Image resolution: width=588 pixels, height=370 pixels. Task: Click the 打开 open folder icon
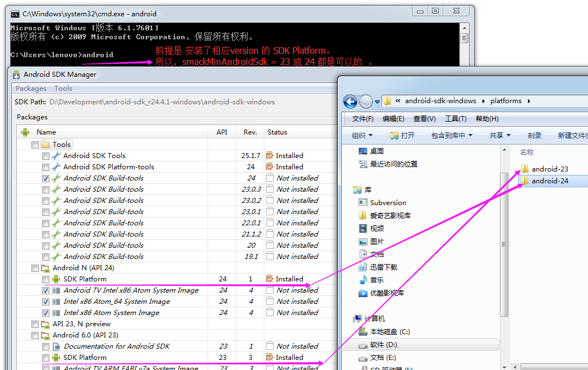coord(394,135)
